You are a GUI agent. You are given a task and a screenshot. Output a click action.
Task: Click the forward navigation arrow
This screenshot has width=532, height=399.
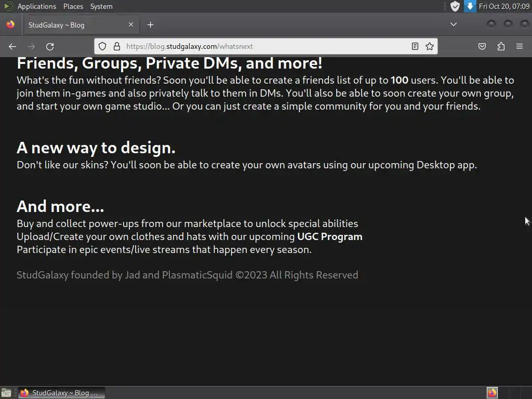pyautogui.click(x=31, y=46)
